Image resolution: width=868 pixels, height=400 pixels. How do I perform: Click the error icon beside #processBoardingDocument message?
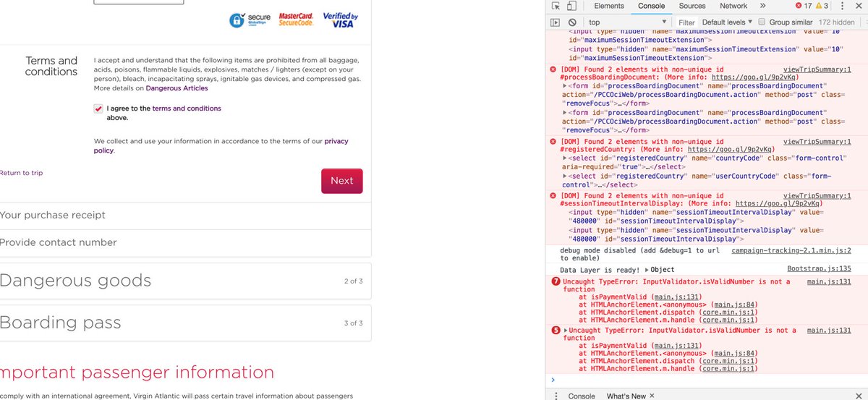click(554, 69)
